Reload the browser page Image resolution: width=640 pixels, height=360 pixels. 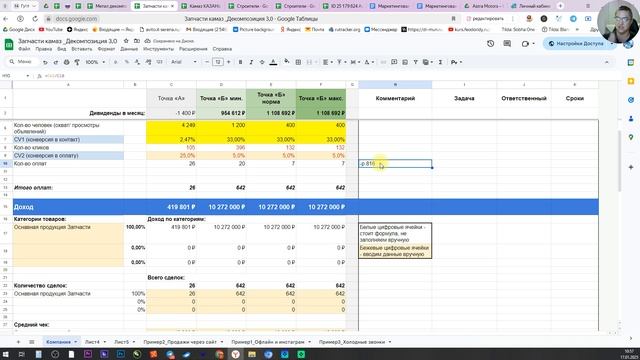35,19
